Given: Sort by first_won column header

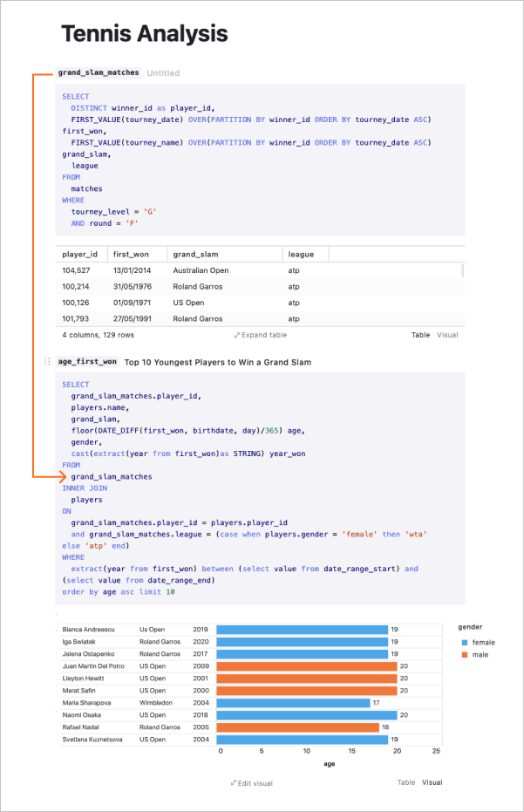Looking at the screenshot, I should (131, 255).
